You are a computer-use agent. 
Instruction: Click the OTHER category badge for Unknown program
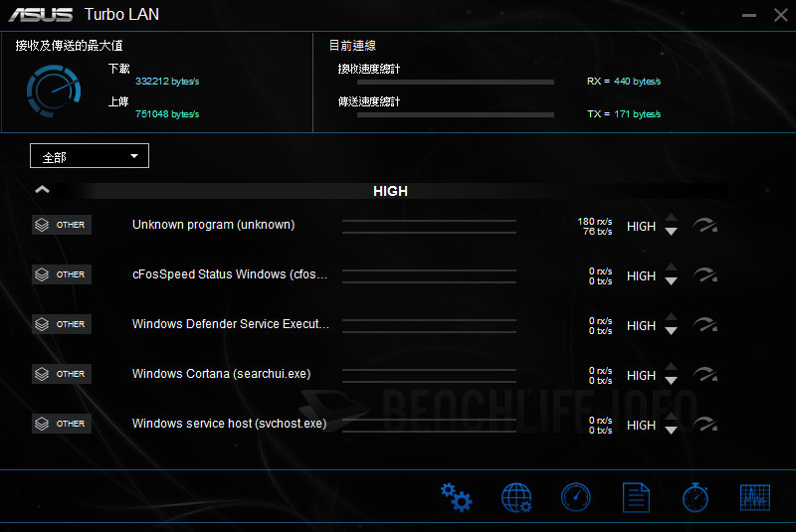(62, 225)
